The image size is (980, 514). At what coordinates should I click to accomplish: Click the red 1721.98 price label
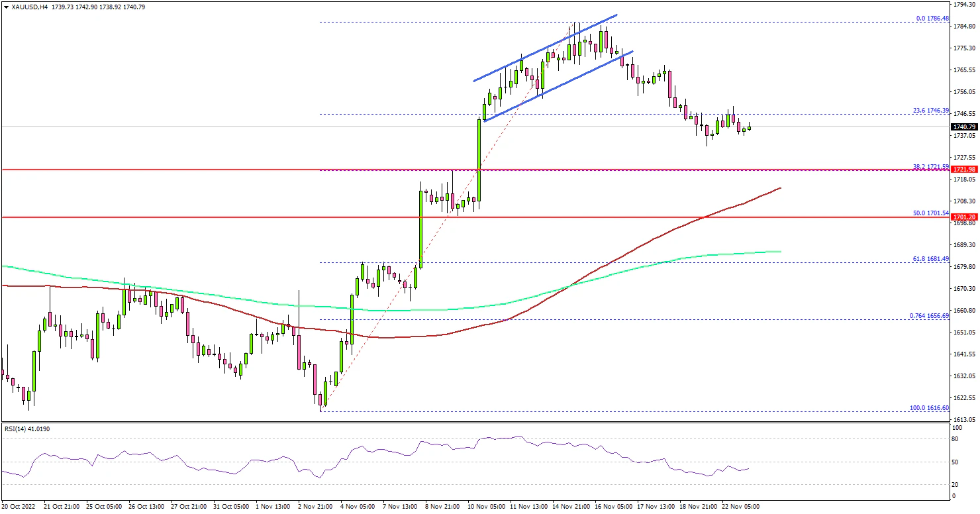(x=964, y=170)
